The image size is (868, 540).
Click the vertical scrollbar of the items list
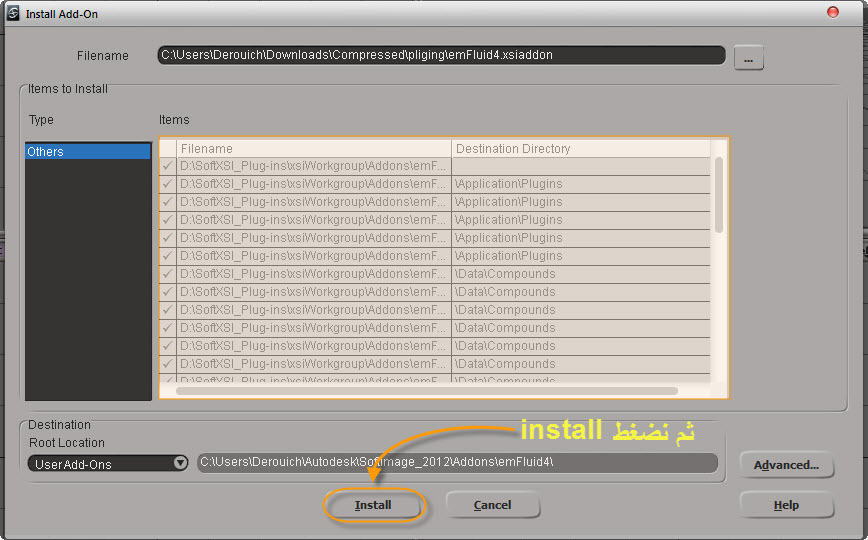click(x=719, y=195)
